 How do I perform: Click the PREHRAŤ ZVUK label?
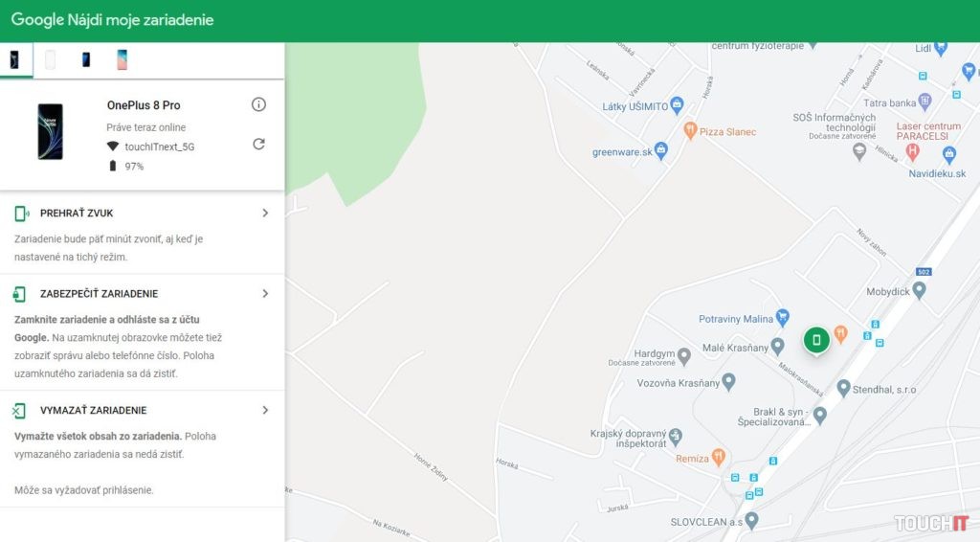77,213
